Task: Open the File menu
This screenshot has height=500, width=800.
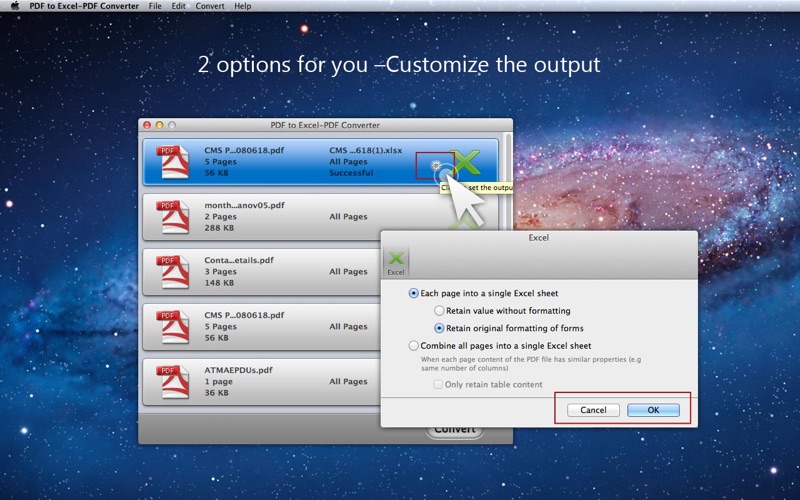Action: coord(155,6)
